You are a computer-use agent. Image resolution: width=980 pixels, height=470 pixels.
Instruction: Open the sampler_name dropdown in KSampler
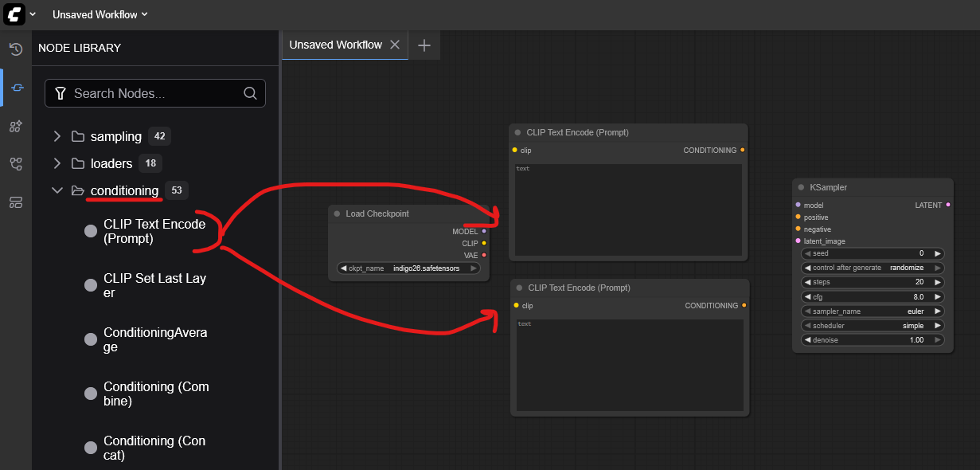pos(873,311)
